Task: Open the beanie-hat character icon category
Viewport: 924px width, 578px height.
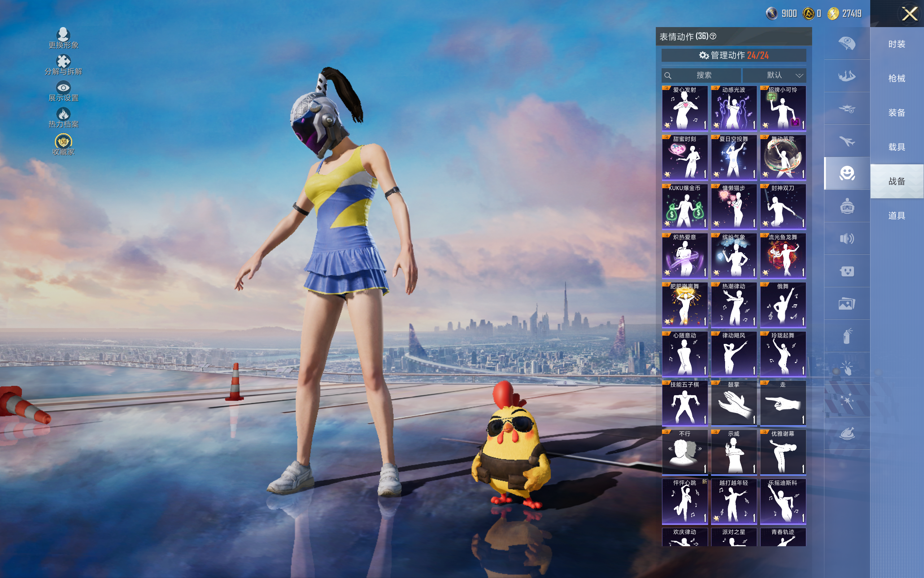Action: pos(847,206)
